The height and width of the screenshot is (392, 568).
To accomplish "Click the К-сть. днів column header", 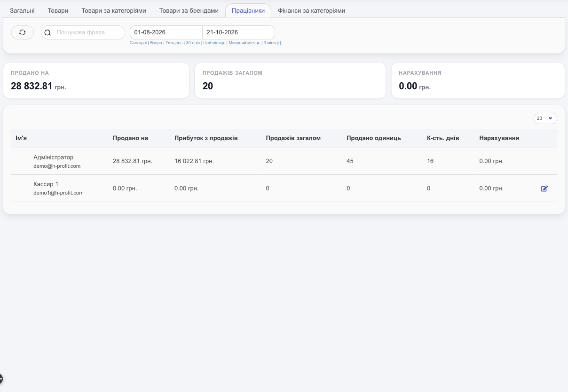I will click(x=443, y=138).
